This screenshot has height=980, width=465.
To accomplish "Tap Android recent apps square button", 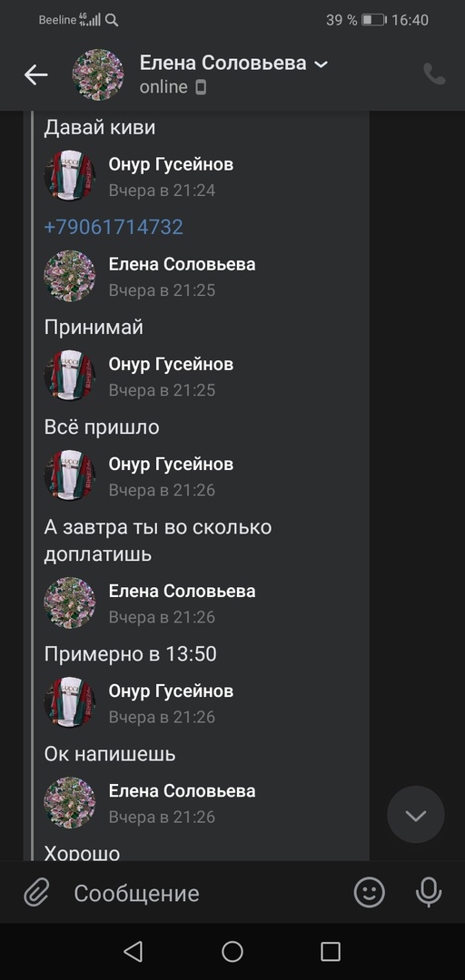I will (x=331, y=951).
